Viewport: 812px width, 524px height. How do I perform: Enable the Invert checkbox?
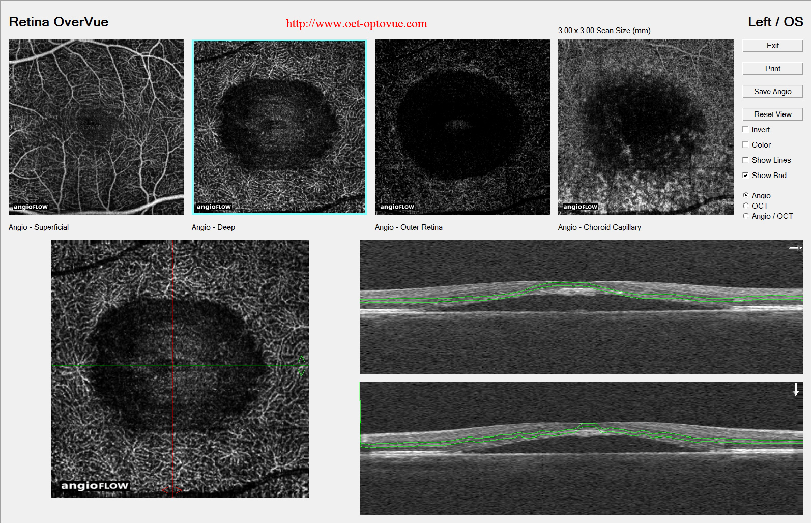click(745, 130)
